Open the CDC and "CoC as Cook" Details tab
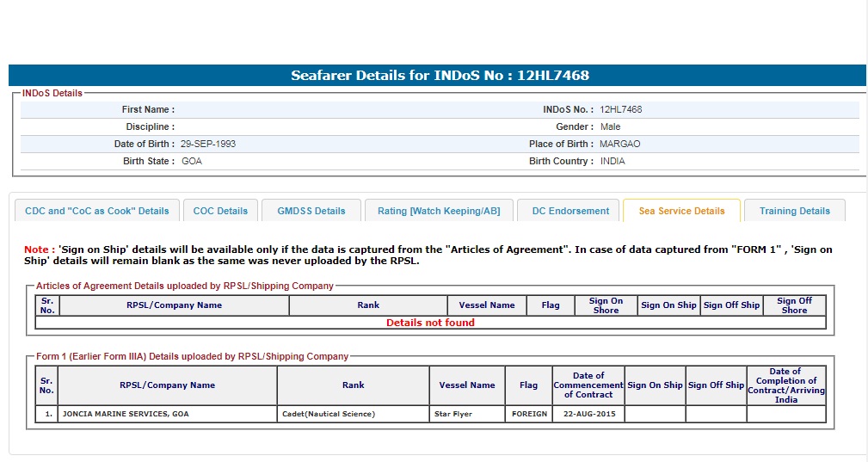Viewport: 868px width, 462px height. click(x=97, y=211)
